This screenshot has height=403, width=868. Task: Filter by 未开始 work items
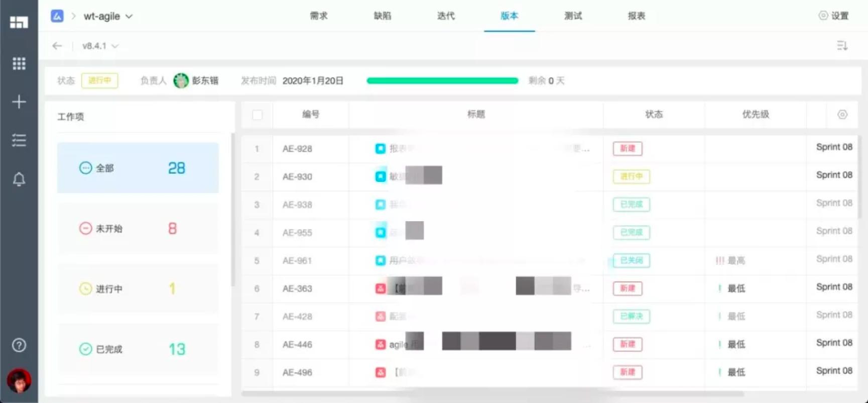pyautogui.click(x=138, y=229)
